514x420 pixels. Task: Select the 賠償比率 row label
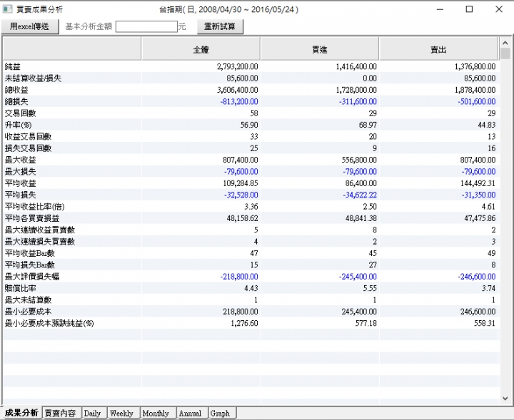point(20,288)
